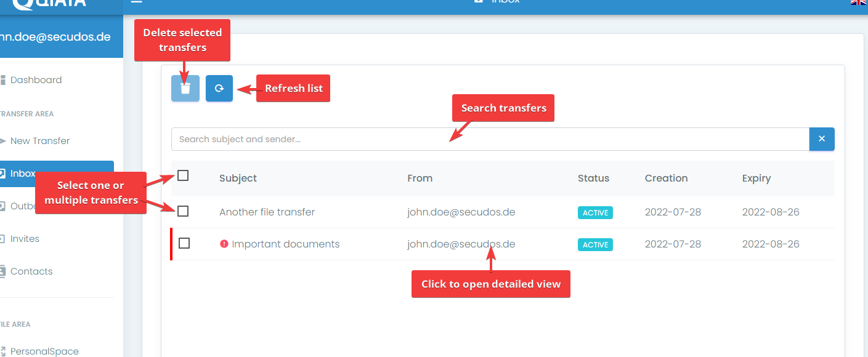Click the red important alert icon
Viewport: 868px width, 357px height.
pyautogui.click(x=224, y=244)
